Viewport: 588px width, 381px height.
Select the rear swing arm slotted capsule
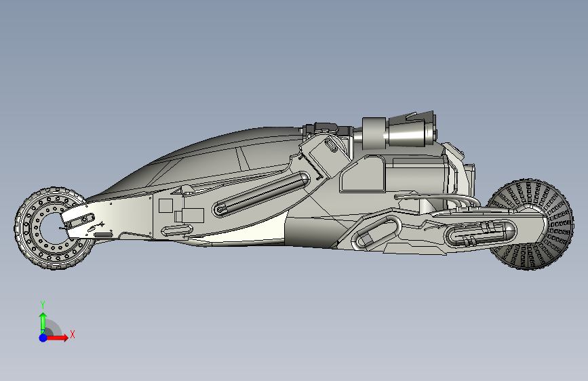[x=482, y=233]
